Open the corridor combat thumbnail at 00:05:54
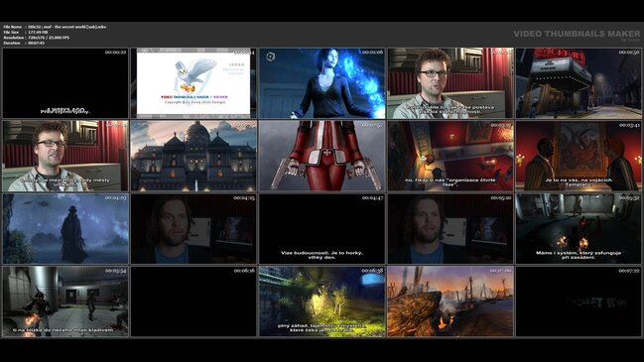Image resolution: width=644 pixels, height=362 pixels. click(x=65, y=302)
